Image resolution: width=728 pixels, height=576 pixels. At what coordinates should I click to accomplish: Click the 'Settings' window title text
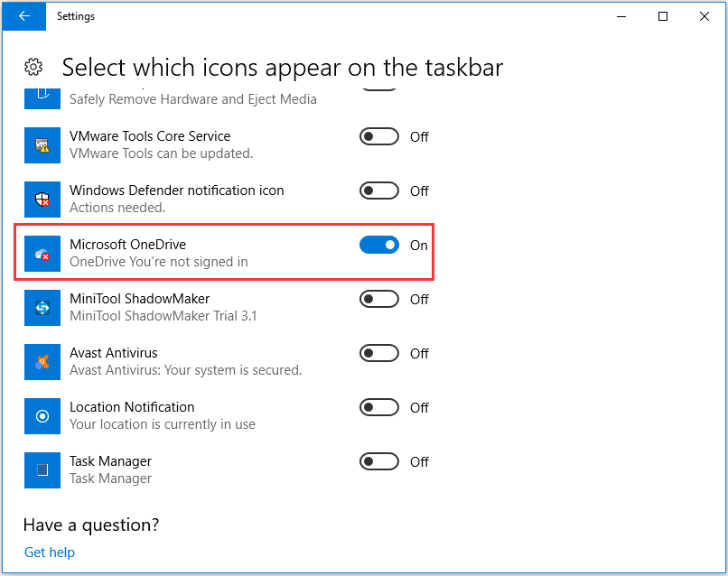coord(76,16)
